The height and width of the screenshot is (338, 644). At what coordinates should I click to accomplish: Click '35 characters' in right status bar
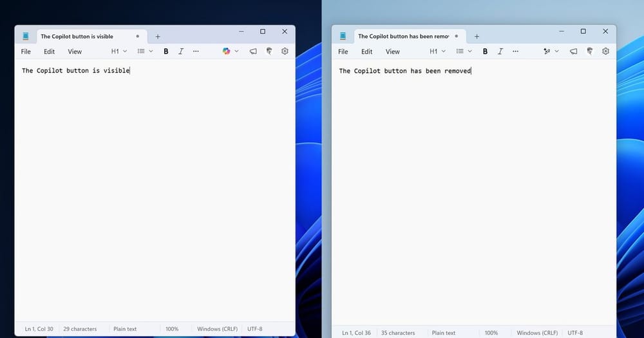click(x=398, y=333)
